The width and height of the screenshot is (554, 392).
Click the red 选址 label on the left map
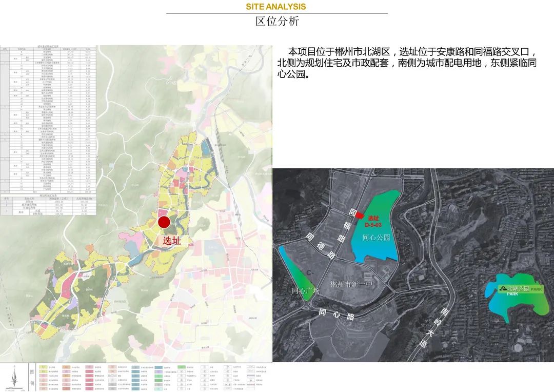[172, 241]
